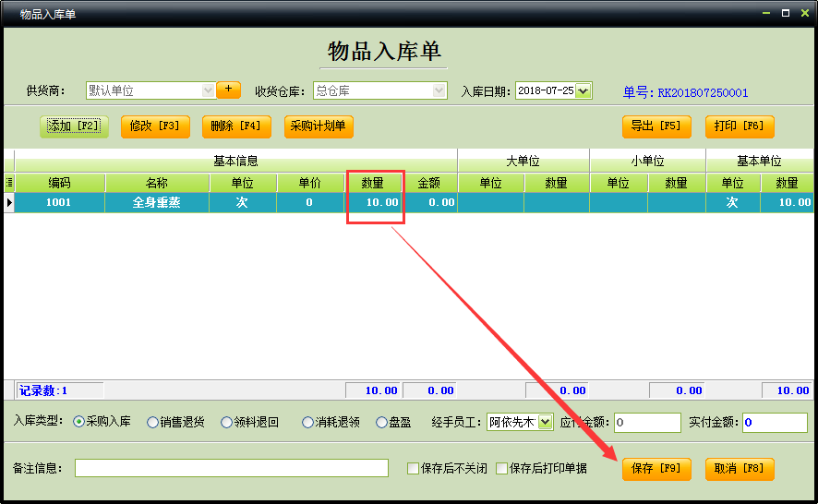This screenshot has height=504, width=818.
Task: Tick the 保存后打印单据 checkbox
Action: pyautogui.click(x=502, y=469)
